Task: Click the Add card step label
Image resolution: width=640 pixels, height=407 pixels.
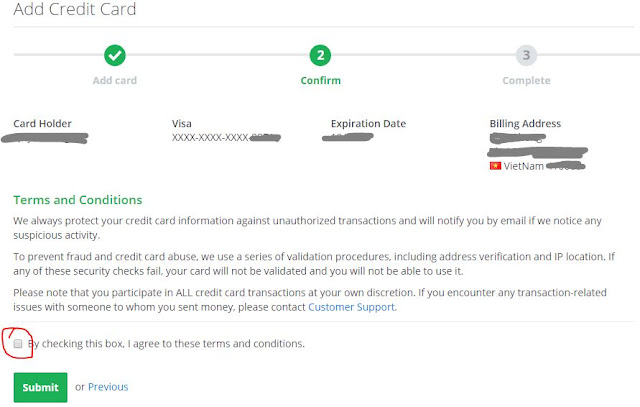Action: [x=115, y=80]
